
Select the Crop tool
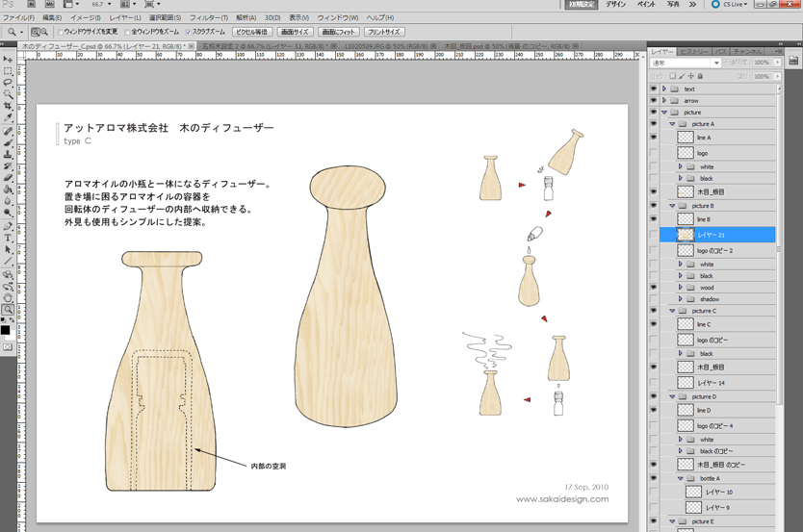click(x=8, y=107)
